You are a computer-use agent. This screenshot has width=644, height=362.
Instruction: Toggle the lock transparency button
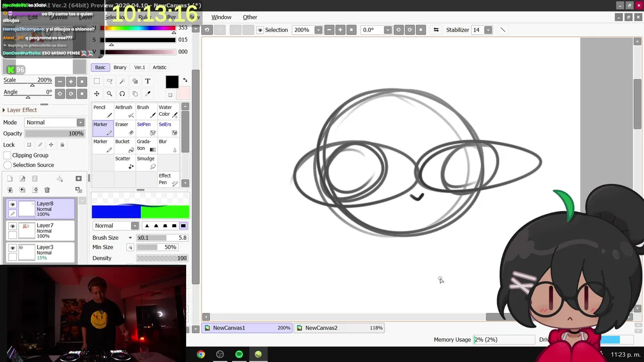point(29,145)
